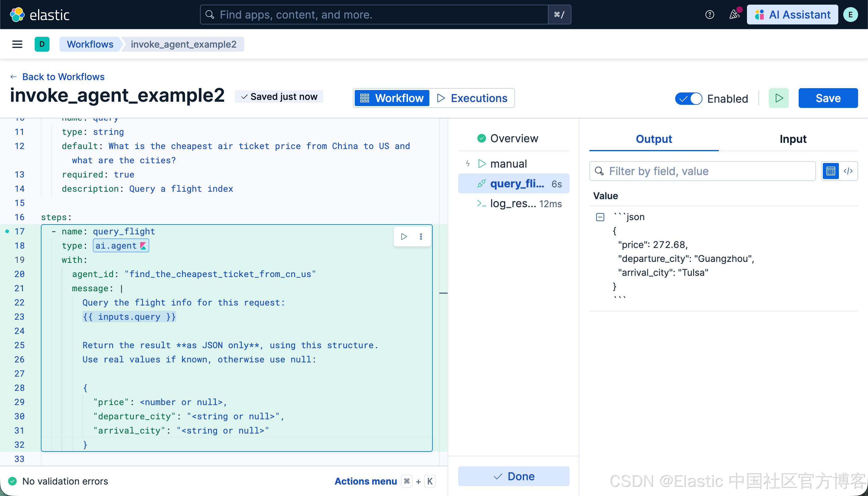Run the query_flight step play icon
Image resolution: width=868 pixels, height=496 pixels.
tap(404, 237)
